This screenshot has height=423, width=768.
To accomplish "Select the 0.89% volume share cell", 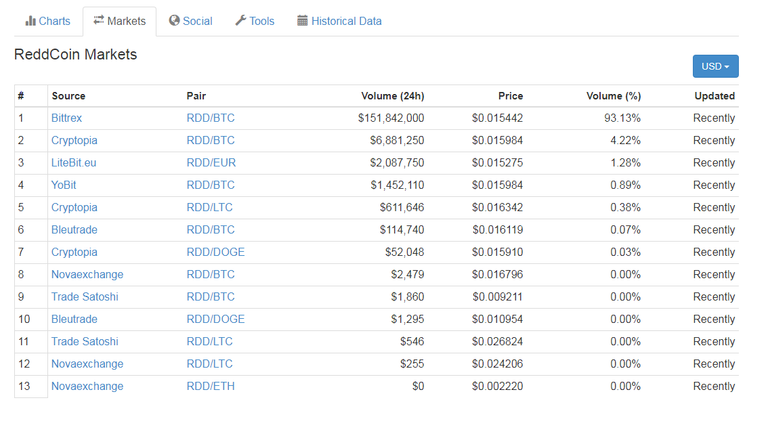I will click(x=625, y=185).
